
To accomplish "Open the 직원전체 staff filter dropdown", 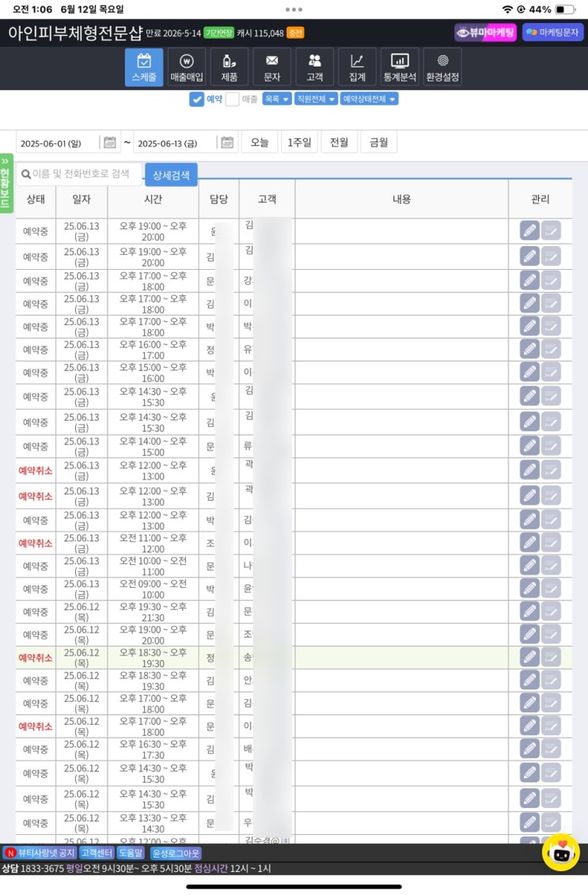I will (x=316, y=100).
